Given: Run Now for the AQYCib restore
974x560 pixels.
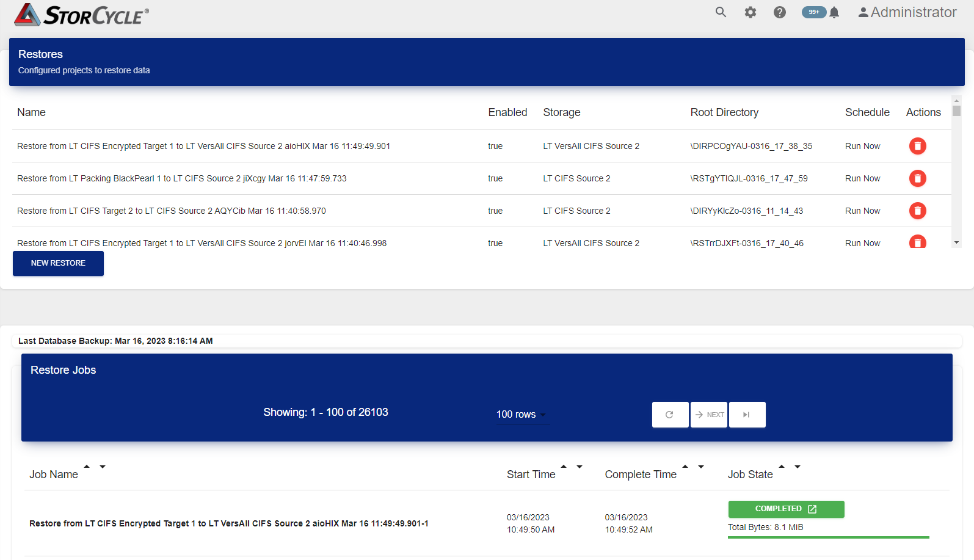Looking at the screenshot, I should tap(862, 211).
